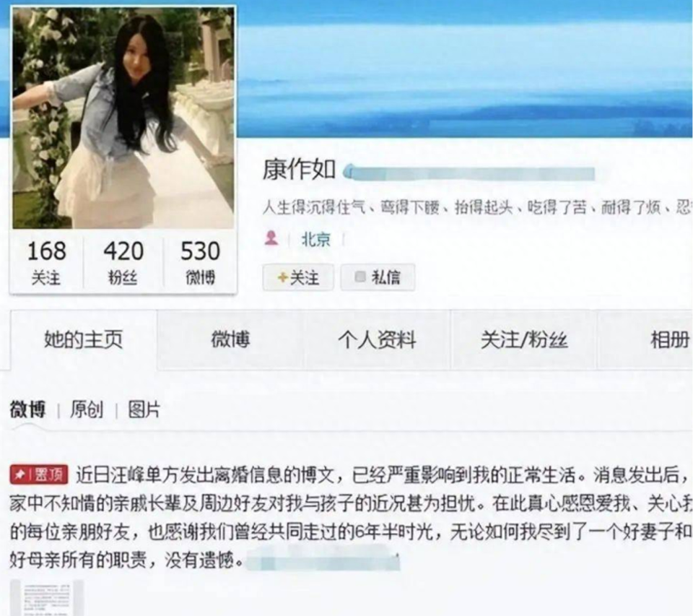The width and height of the screenshot is (693, 616).
Task: Open the 个人资料 tab
Action: (x=377, y=339)
